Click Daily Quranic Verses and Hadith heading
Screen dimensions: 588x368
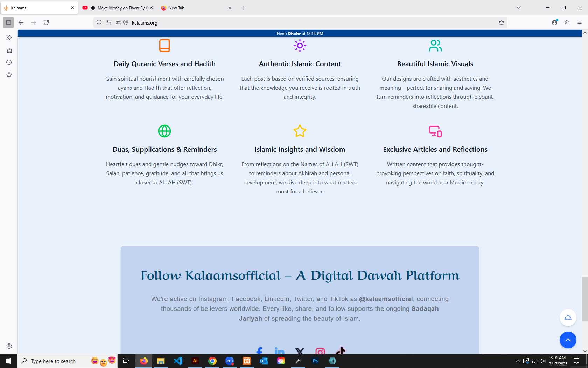click(164, 64)
